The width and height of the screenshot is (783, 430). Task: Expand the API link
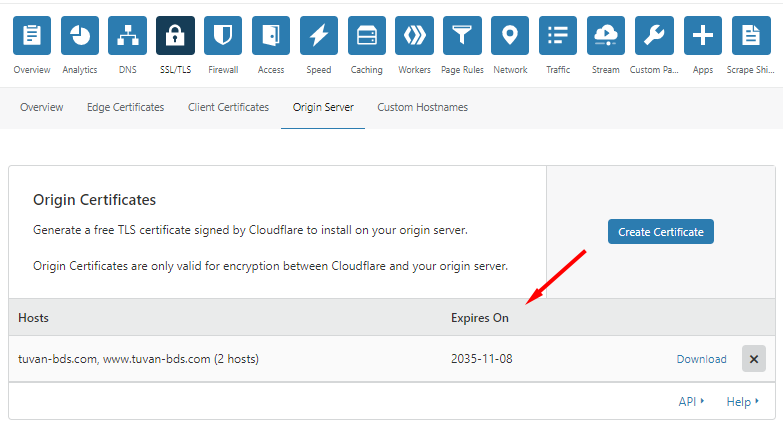[691, 402]
